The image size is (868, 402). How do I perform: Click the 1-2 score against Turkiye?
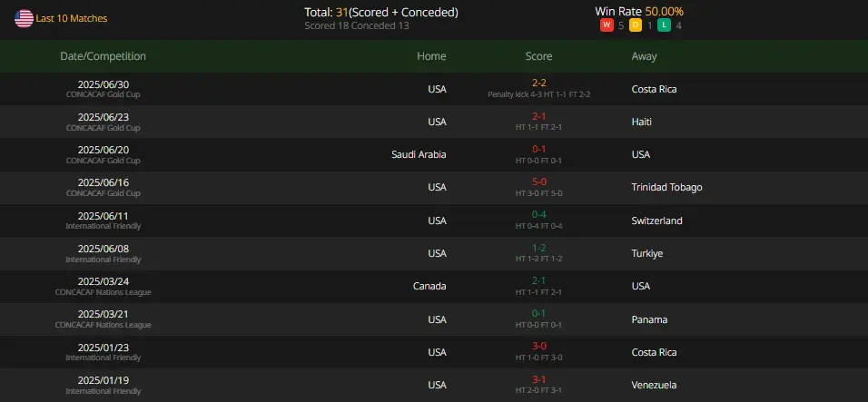(x=539, y=248)
